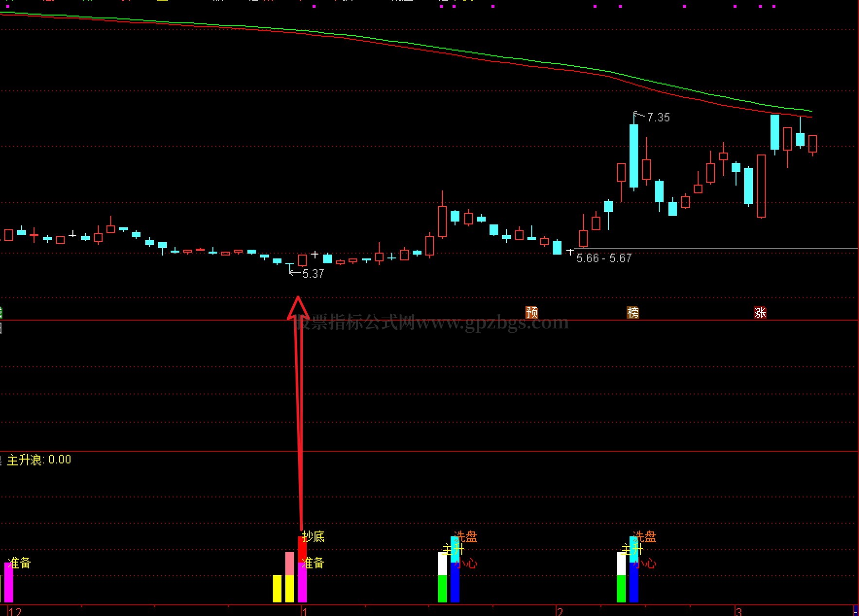Click the 榜 ranking marker icon
Viewport: 859px width, 616px height.
tap(633, 312)
